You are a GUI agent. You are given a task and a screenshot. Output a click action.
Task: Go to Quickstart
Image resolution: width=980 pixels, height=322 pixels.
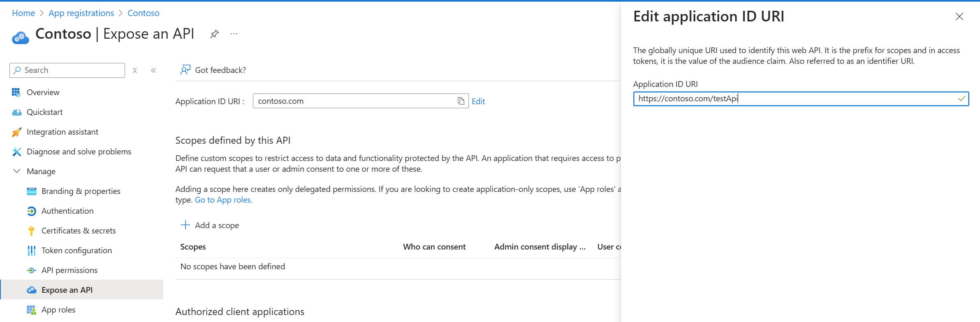click(44, 112)
